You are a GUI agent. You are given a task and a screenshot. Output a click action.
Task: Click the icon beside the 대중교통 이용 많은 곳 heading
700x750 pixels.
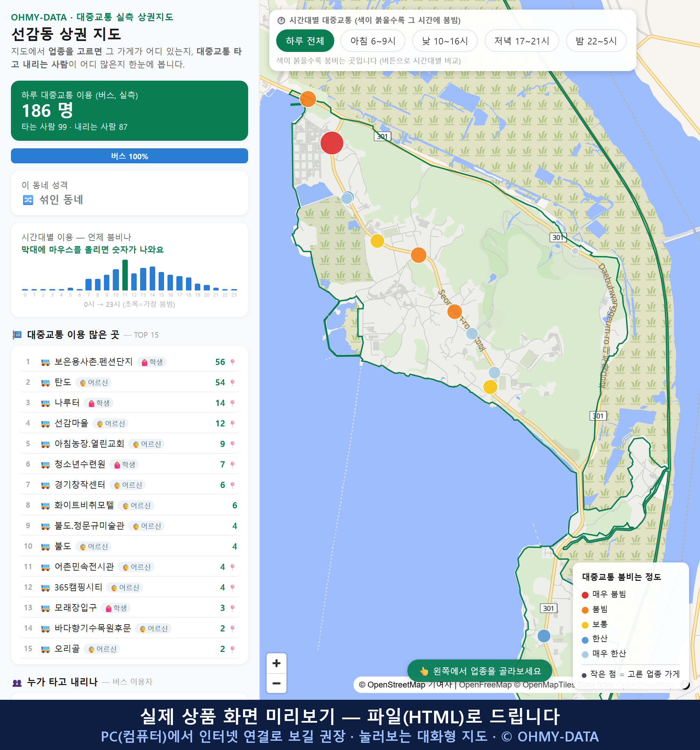pyautogui.click(x=17, y=335)
